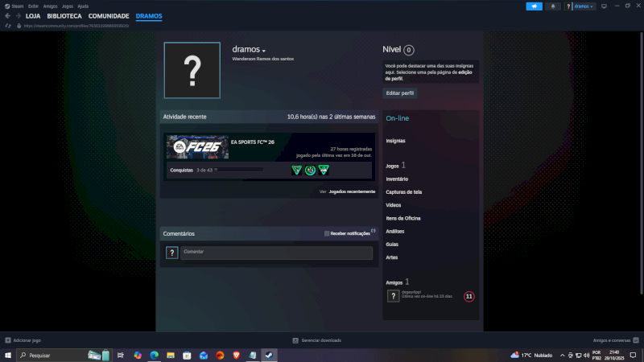Click the page vertical scrollbar

641,163
